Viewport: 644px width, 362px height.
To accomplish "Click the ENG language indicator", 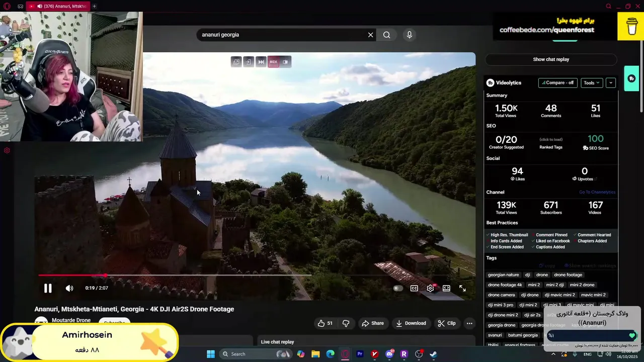I will 587,354.
